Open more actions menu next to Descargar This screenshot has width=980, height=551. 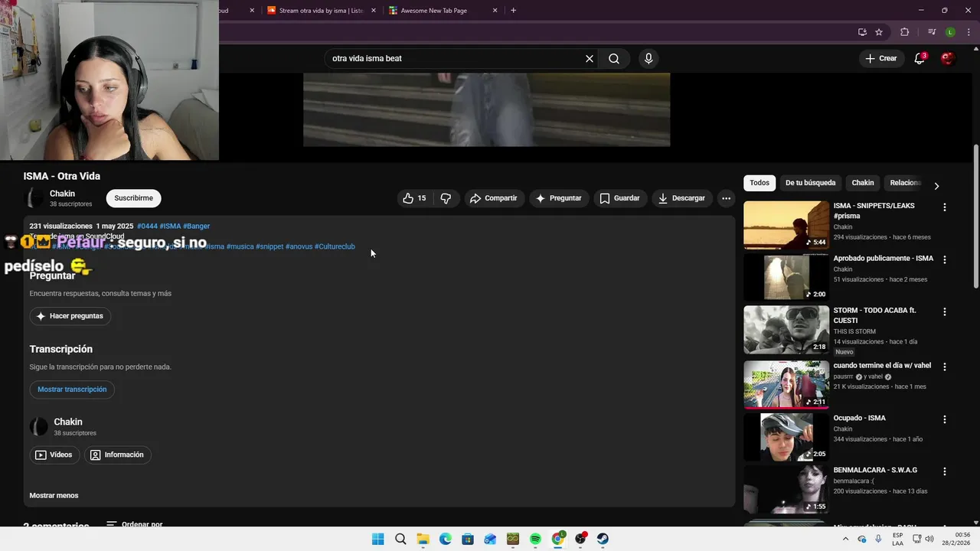(x=726, y=198)
